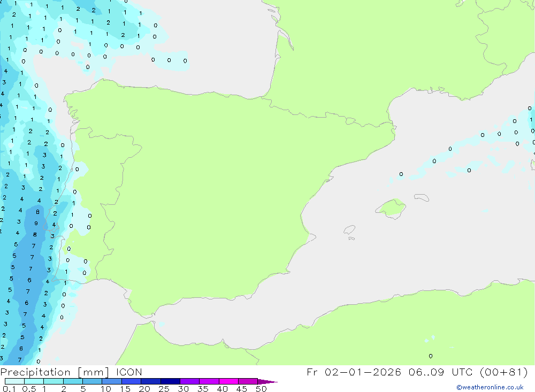
Task: Click the '9' precipitation value off Lisbon
Action: pos(36,224)
